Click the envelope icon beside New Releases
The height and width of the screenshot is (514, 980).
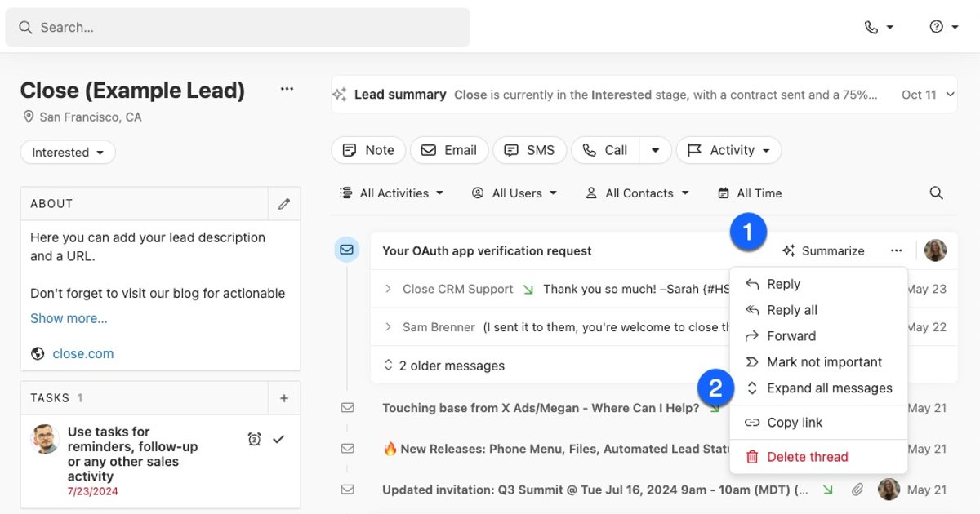[x=347, y=448]
